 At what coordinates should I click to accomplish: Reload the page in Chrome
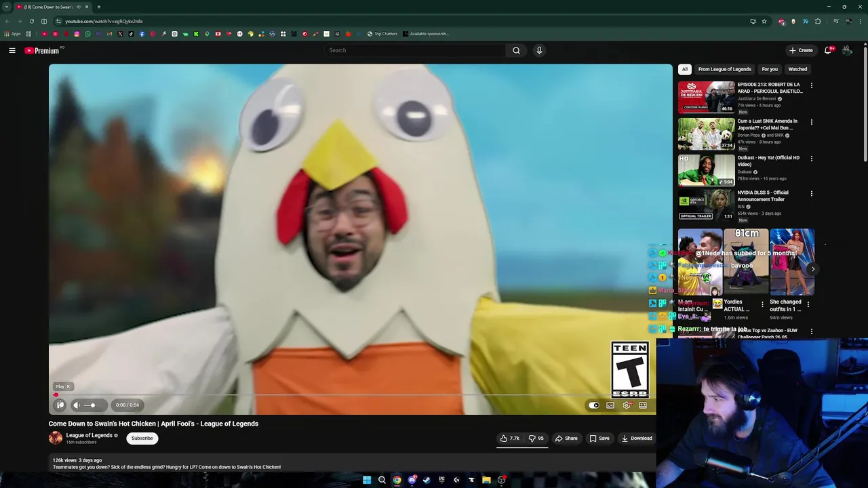click(x=31, y=21)
